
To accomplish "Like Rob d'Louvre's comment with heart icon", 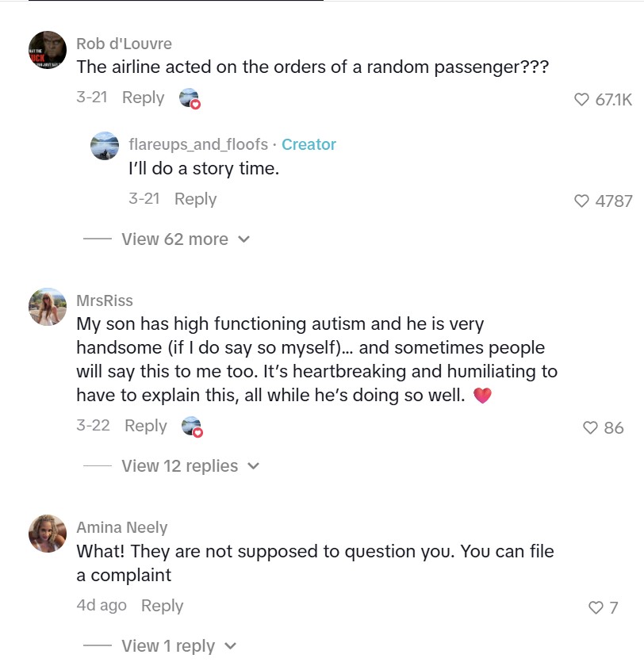I will pos(583,100).
